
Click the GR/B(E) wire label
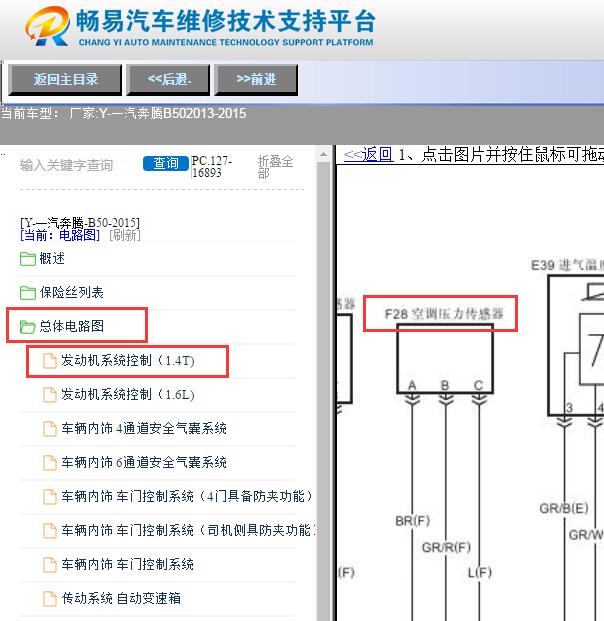pos(564,508)
